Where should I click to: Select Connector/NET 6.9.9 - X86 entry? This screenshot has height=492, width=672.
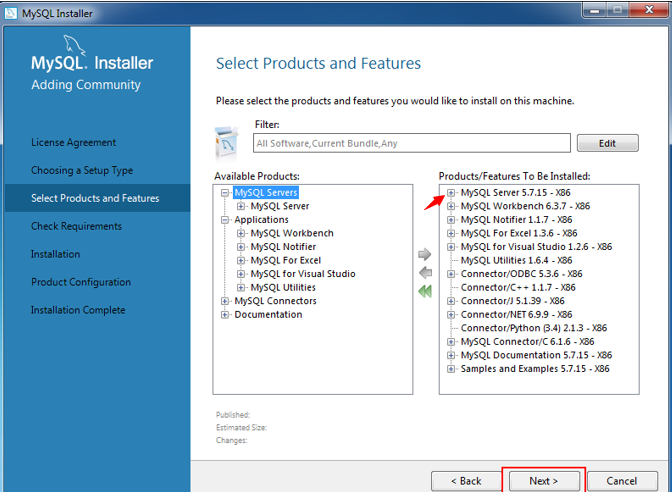[x=516, y=315]
